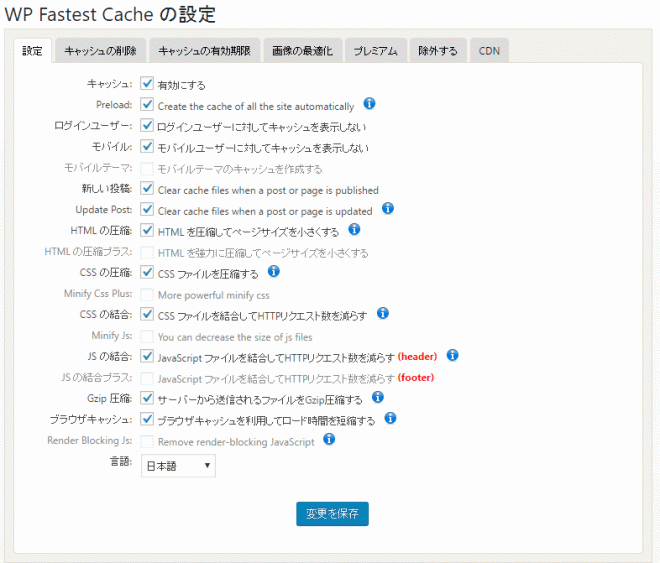Viewport: 660px width, 563px height.
Task: Click the 変更を保存 button
Action: 332,514
